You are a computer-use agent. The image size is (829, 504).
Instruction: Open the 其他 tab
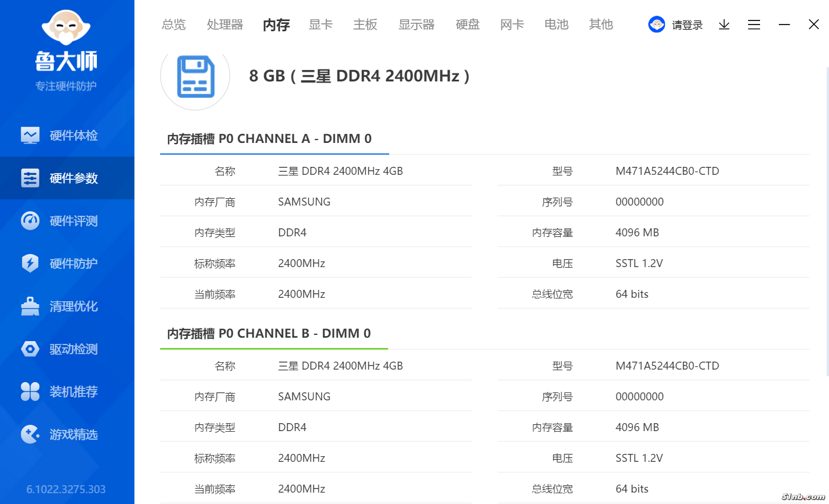601,24
